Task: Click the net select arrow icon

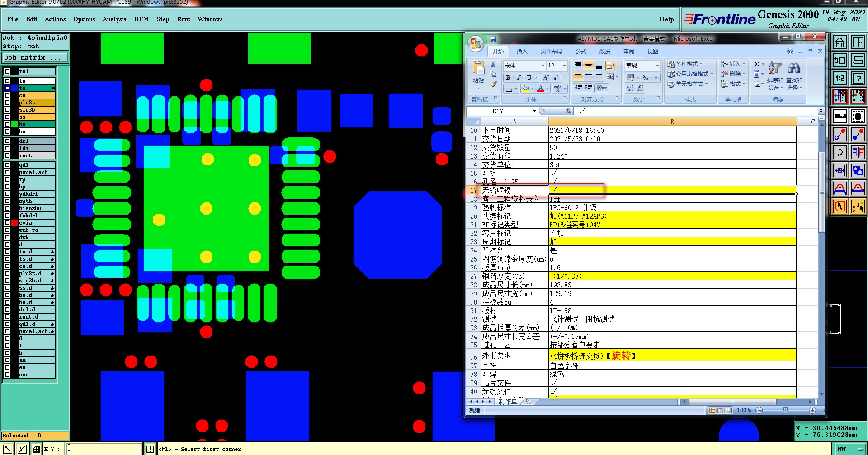Action: tap(858, 206)
